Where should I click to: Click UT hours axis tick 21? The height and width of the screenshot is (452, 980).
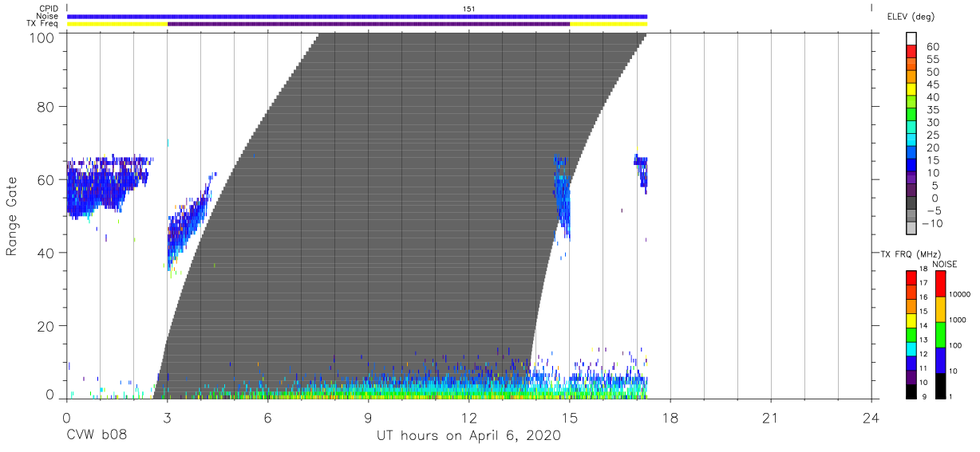coord(771,417)
